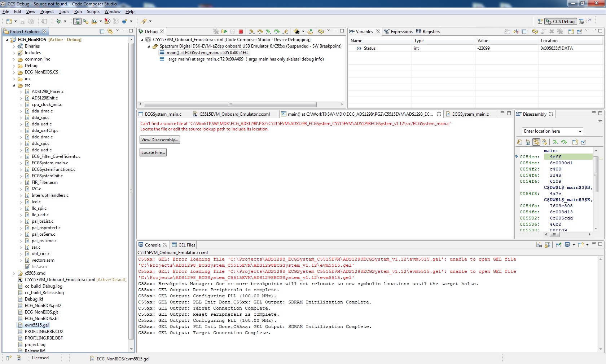Switch to the CCS Debug perspective
The width and height of the screenshot is (606, 364).
point(561,22)
